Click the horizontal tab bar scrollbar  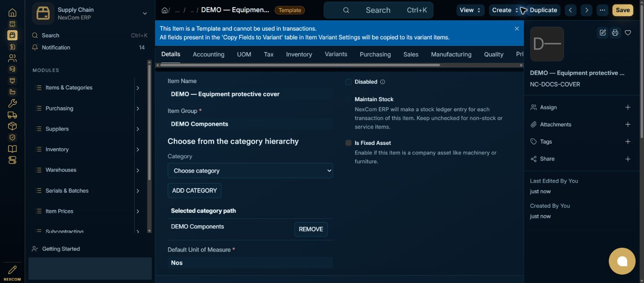tap(300, 65)
